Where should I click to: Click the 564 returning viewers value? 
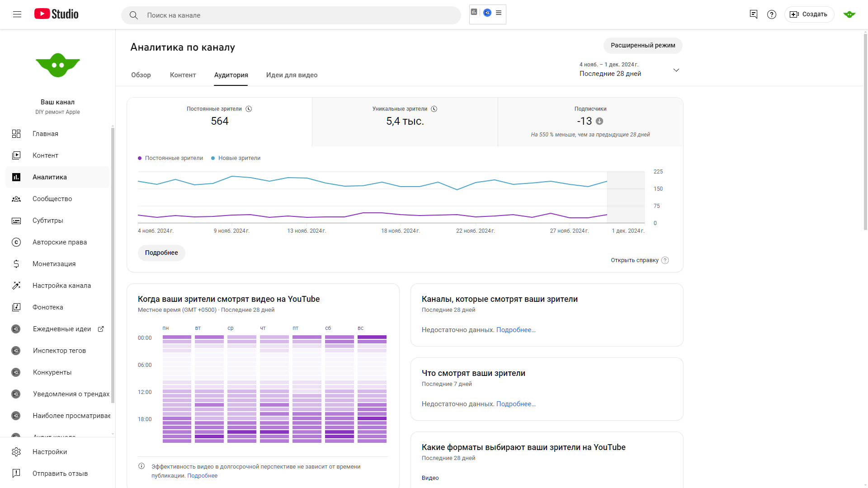[220, 121]
